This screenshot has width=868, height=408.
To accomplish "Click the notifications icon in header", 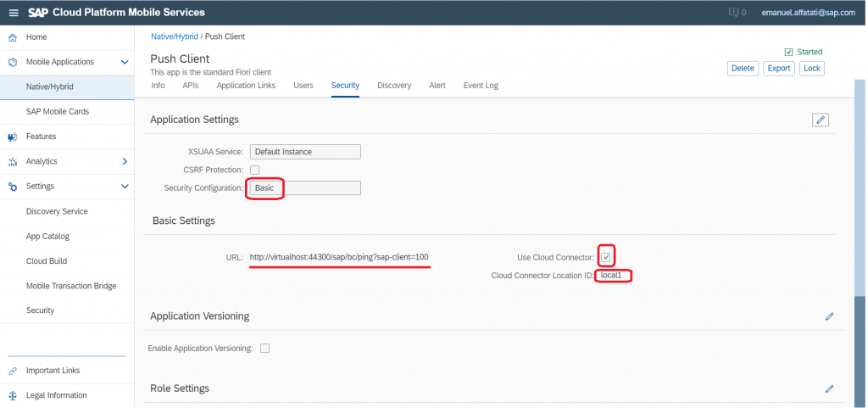I will (x=734, y=12).
